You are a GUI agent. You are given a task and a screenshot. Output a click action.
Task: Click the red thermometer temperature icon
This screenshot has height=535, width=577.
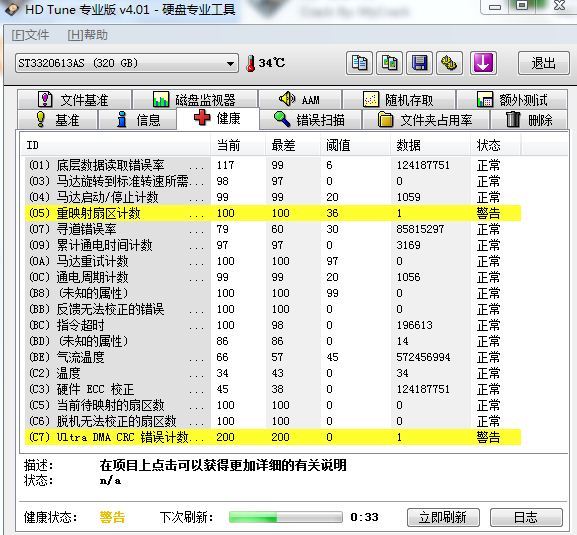[x=251, y=63]
